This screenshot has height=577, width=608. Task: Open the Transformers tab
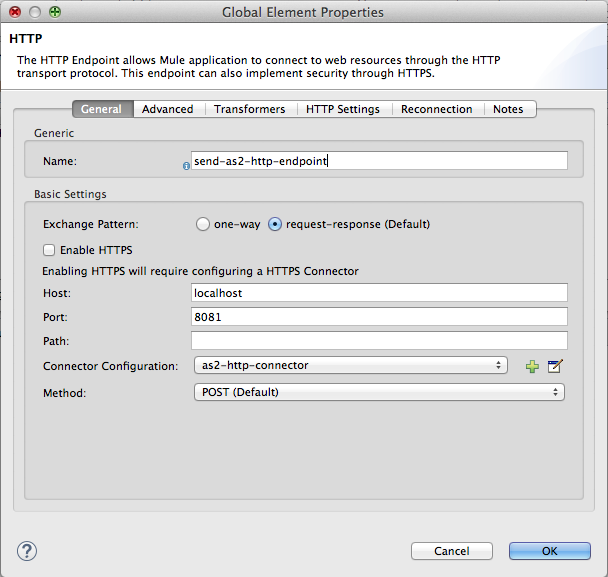(x=249, y=109)
